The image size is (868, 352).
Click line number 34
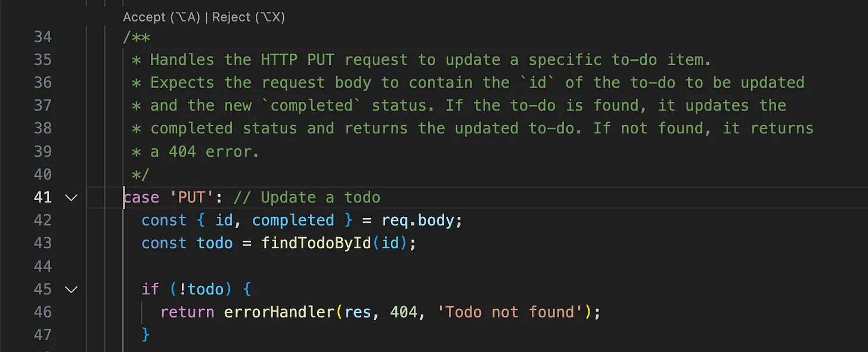coord(42,37)
